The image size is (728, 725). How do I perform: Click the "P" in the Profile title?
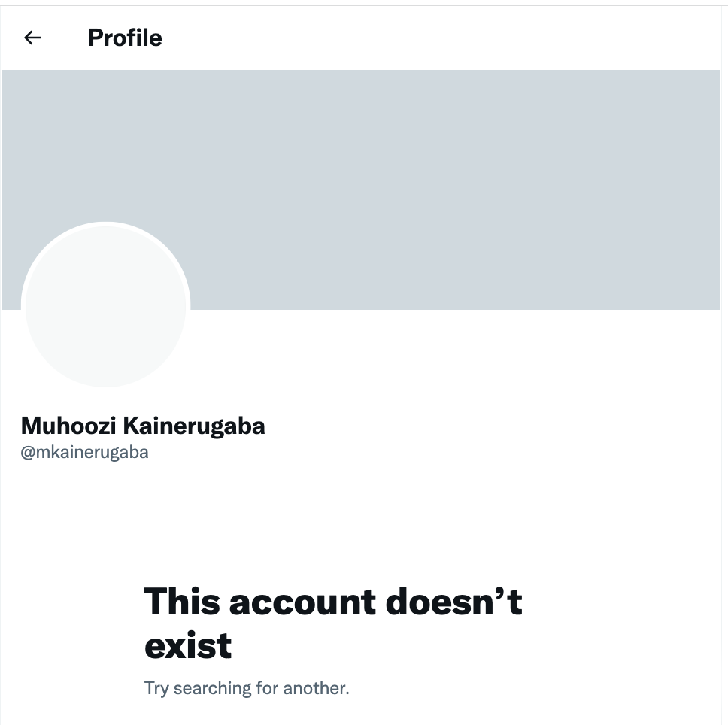pyautogui.click(x=95, y=38)
